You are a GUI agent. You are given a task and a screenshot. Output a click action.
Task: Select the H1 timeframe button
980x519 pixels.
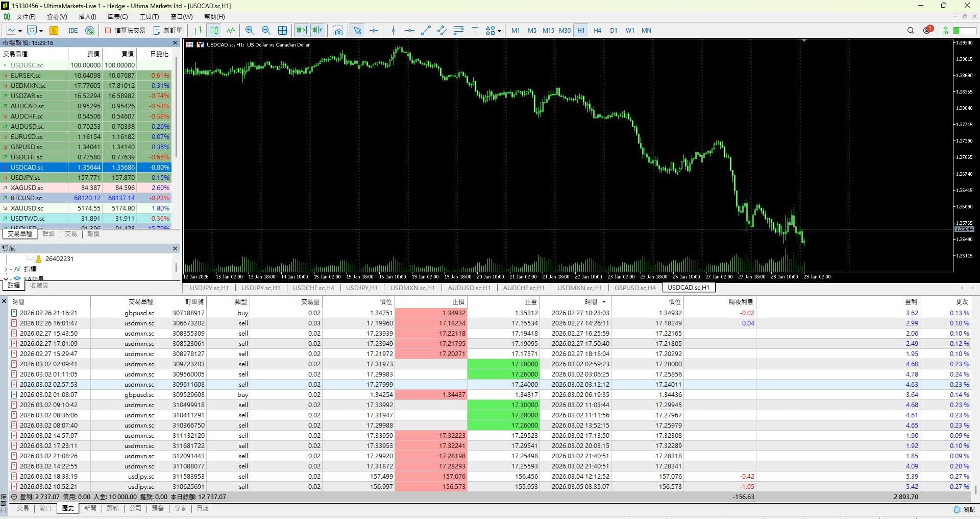581,31
